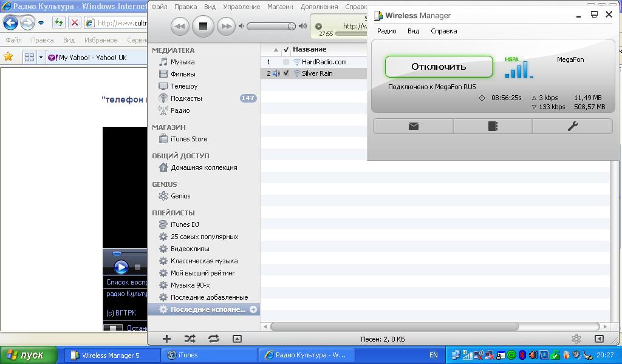The image size is (622, 364).
Task: Select HardRadio.com stream row
Action: coord(314,62)
